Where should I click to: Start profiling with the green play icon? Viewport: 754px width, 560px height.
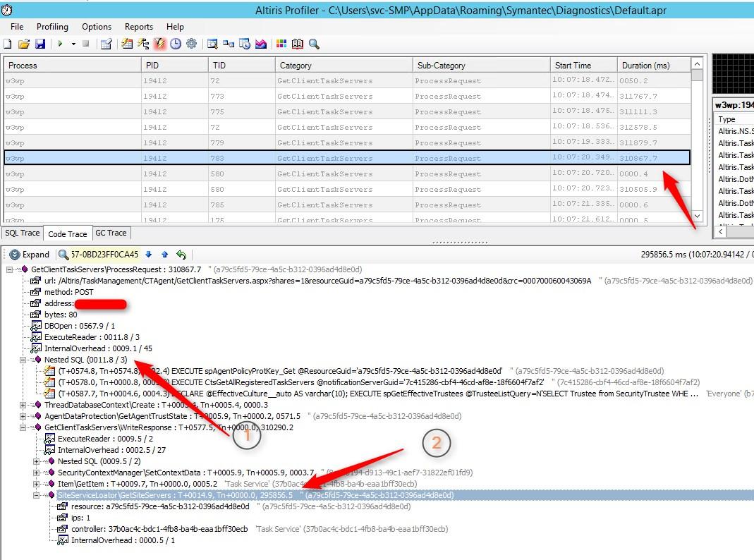(61, 44)
